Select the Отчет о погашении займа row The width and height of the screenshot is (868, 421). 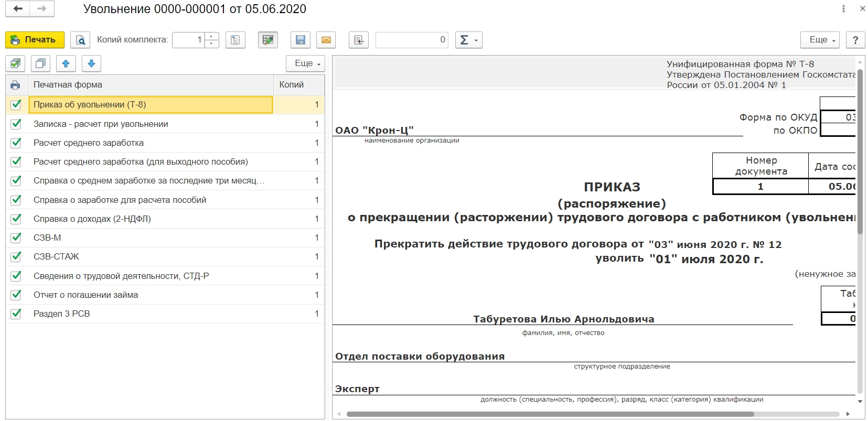point(85,295)
